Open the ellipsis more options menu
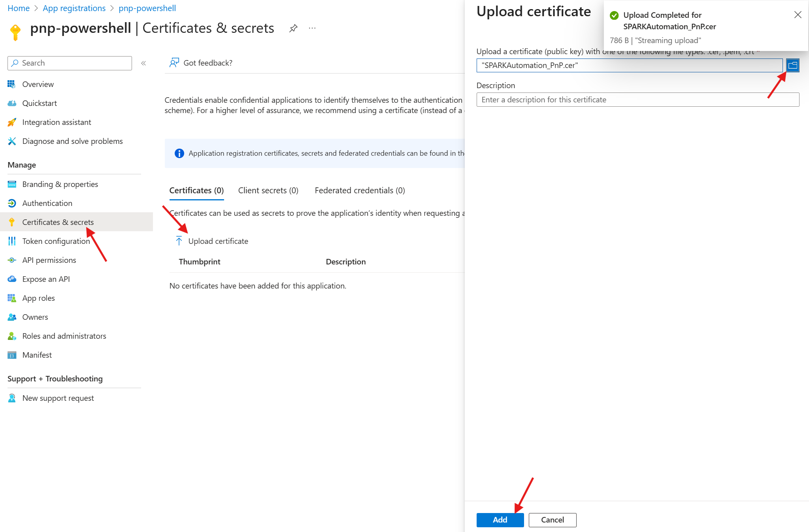This screenshot has width=809, height=532. (x=312, y=28)
